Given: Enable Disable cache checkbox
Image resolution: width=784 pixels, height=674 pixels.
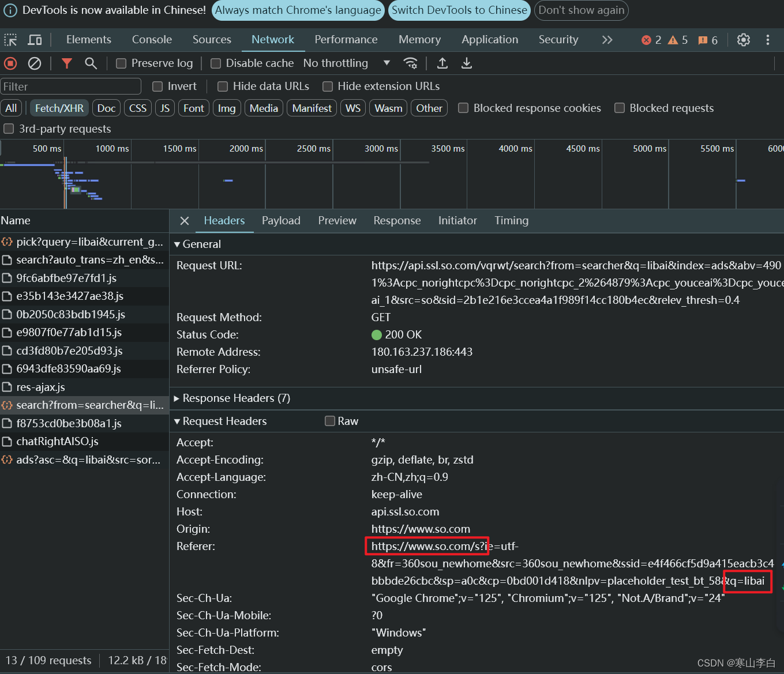Looking at the screenshot, I should pyautogui.click(x=216, y=63).
